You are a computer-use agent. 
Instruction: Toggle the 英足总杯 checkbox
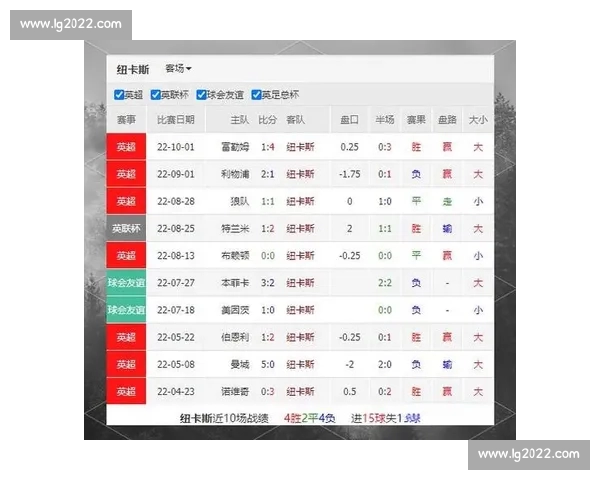click(256, 95)
